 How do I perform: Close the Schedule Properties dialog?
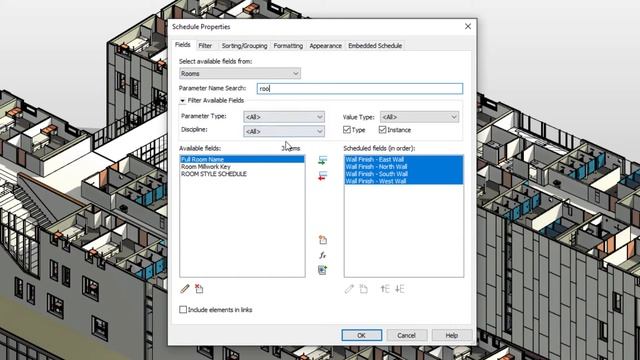point(468,27)
